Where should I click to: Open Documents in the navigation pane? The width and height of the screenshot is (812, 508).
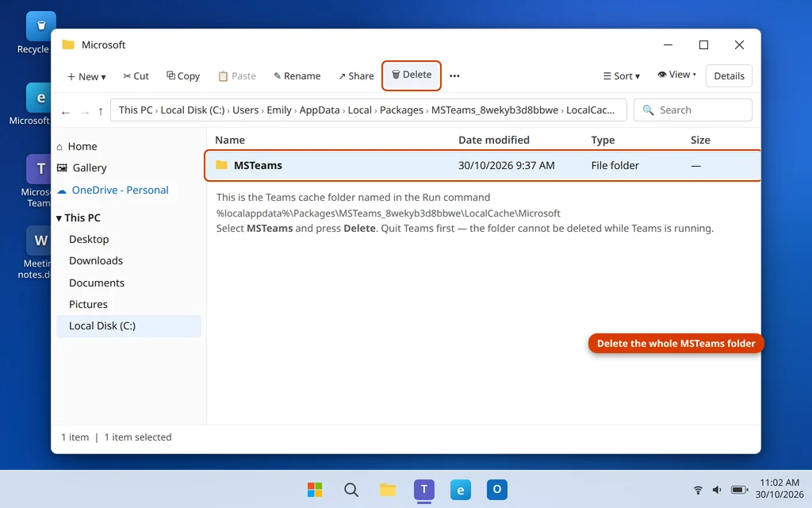coord(97,283)
